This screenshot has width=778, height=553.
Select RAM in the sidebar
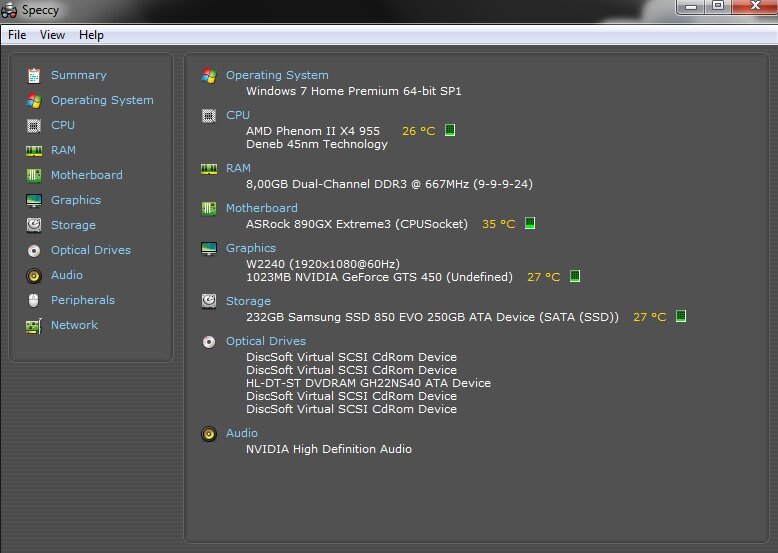tap(64, 150)
